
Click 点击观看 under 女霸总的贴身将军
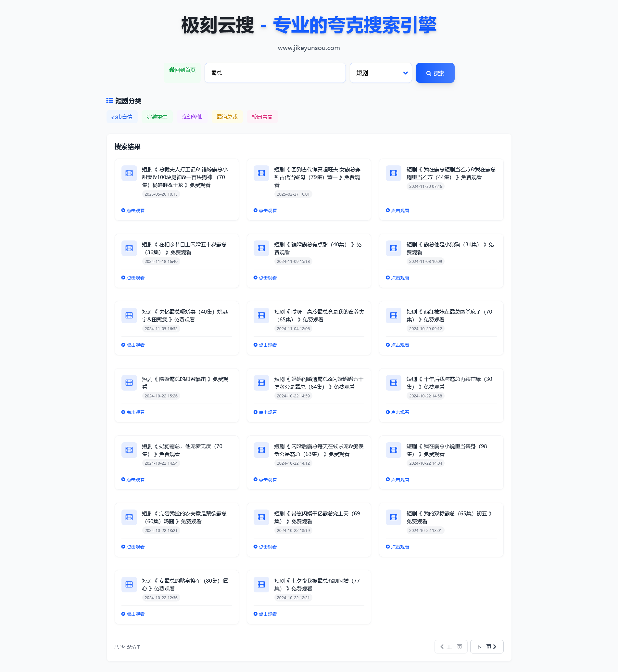coord(133,614)
